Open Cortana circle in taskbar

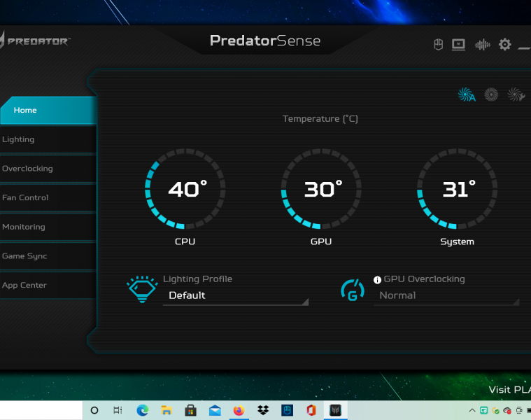(94, 410)
